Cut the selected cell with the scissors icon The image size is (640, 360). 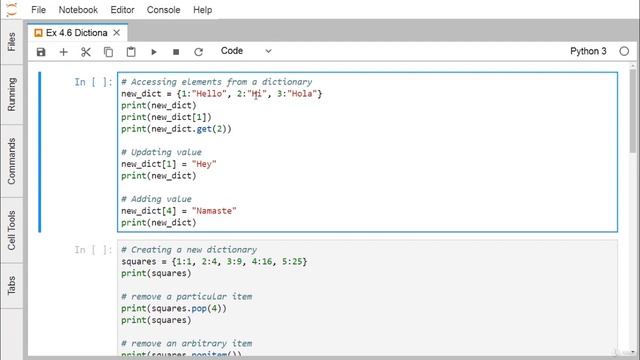point(86,52)
